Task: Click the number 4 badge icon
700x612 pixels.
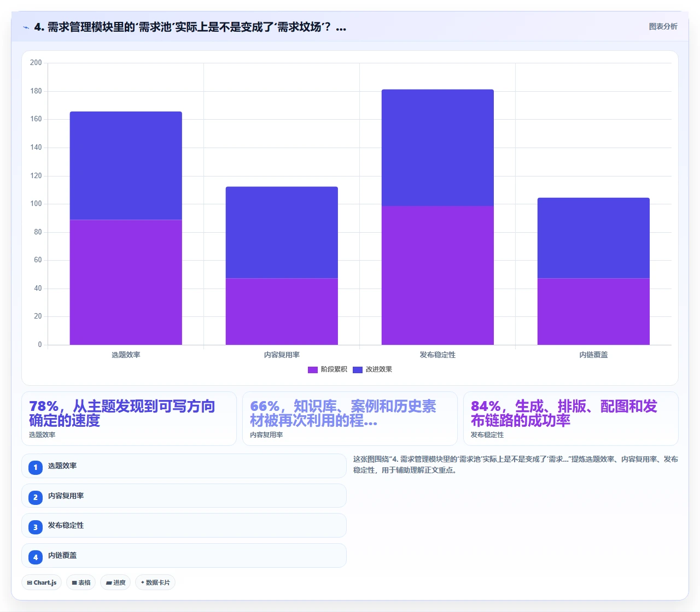Action: click(36, 557)
